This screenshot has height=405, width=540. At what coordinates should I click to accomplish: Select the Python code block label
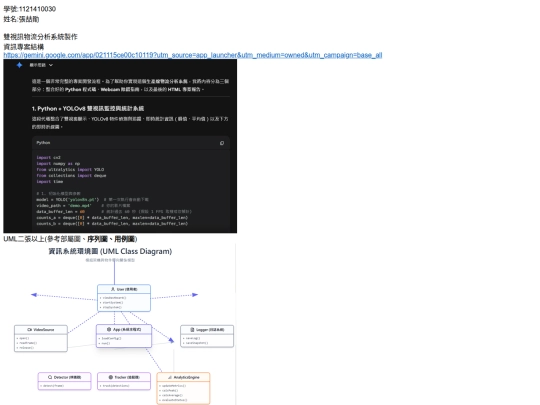[43, 143]
